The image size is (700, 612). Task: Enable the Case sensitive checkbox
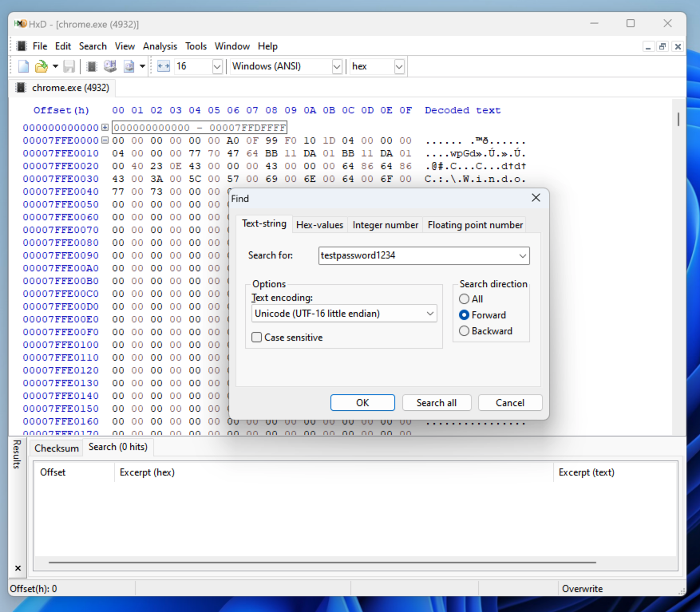pos(257,338)
